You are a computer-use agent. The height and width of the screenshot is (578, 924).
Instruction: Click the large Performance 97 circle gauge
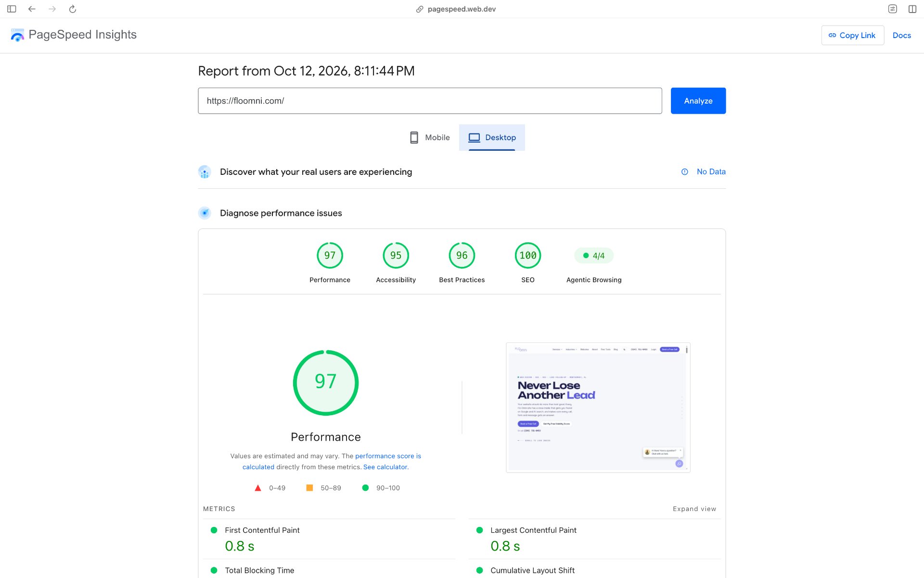[326, 382]
